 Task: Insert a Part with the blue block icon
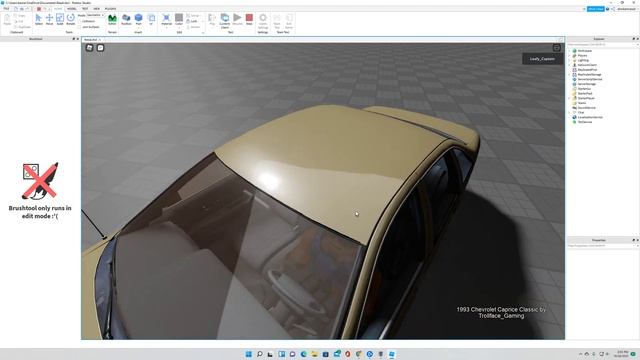(138, 18)
